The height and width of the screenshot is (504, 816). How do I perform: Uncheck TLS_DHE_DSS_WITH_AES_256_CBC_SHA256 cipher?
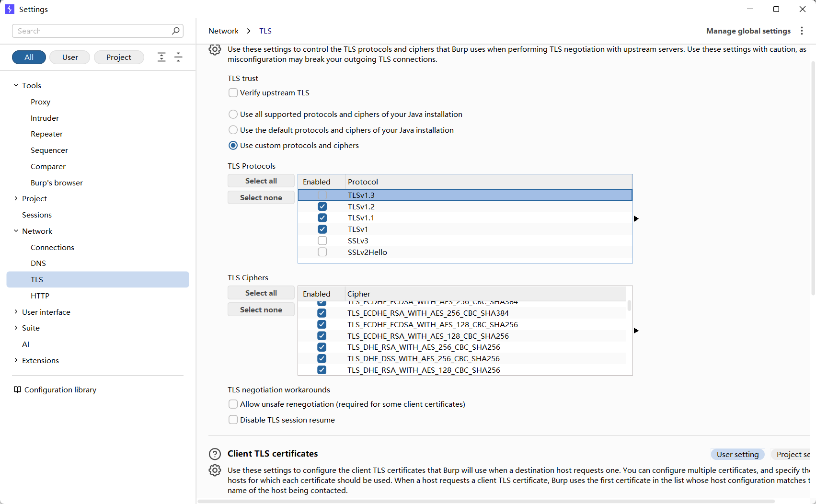tap(322, 358)
